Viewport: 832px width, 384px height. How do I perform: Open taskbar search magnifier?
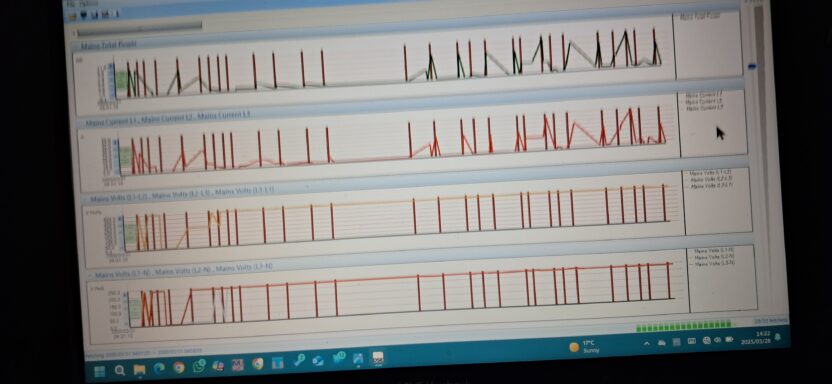click(x=120, y=370)
